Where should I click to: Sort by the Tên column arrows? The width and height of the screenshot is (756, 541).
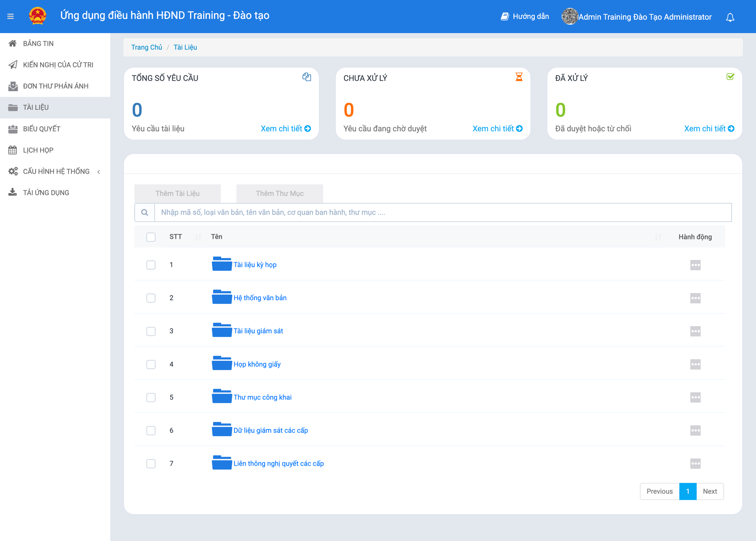(658, 237)
